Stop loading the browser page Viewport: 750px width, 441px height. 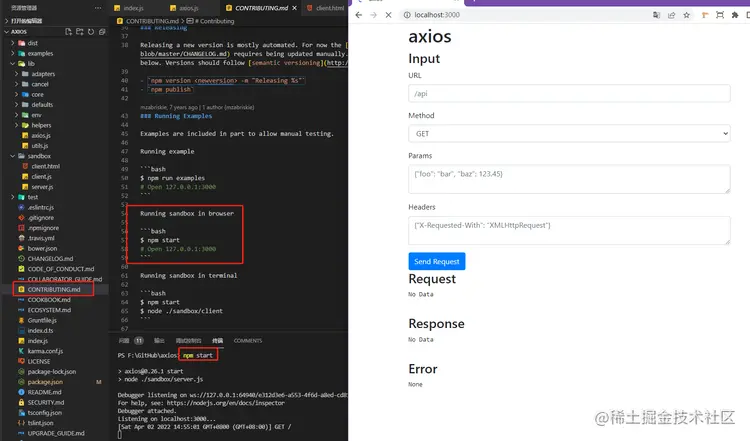388,15
